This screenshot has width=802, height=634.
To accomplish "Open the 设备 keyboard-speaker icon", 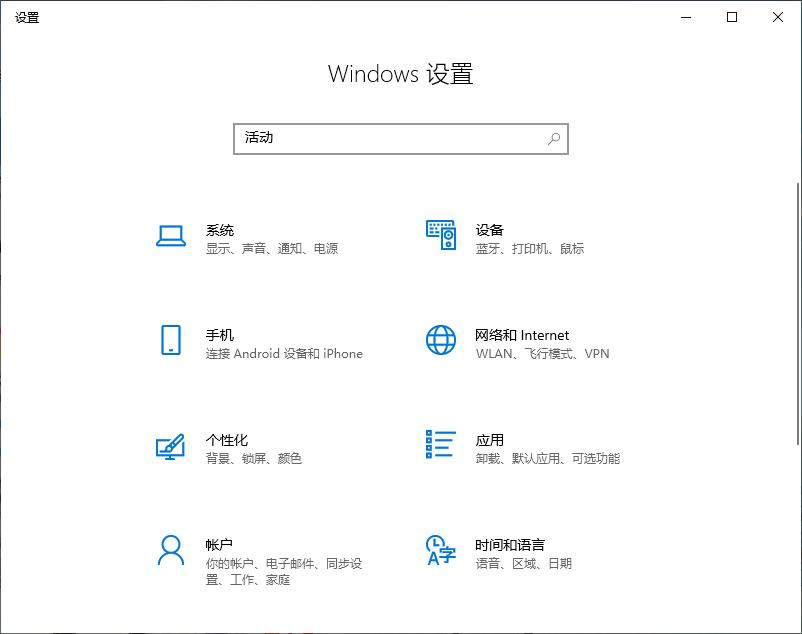I will coord(441,235).
